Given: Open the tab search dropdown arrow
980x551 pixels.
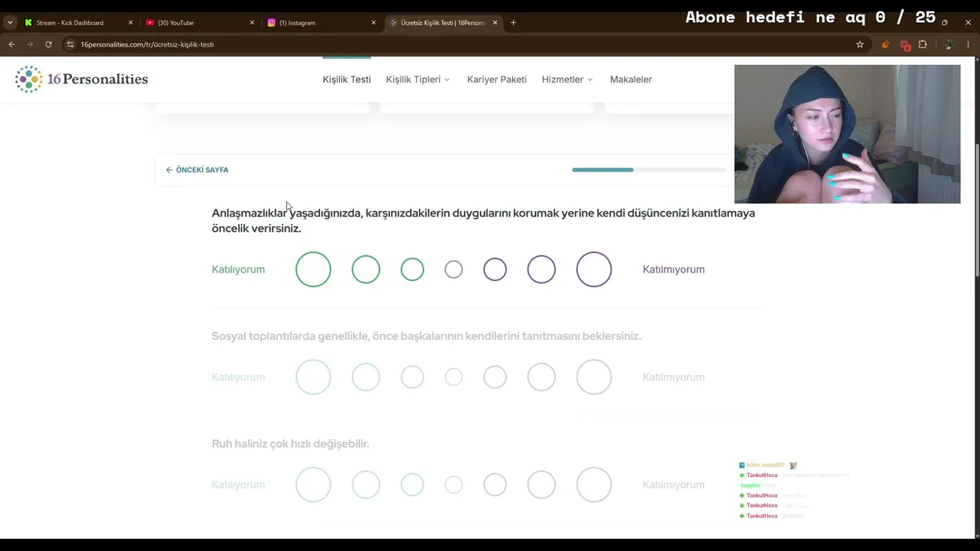Looking at the screenshot, I should 10,23.
